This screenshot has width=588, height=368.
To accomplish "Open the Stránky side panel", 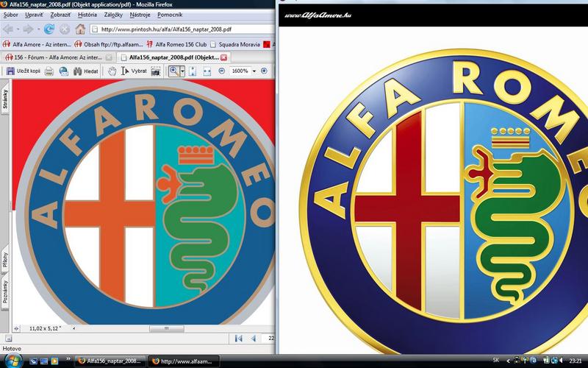I will pos(5,99).
